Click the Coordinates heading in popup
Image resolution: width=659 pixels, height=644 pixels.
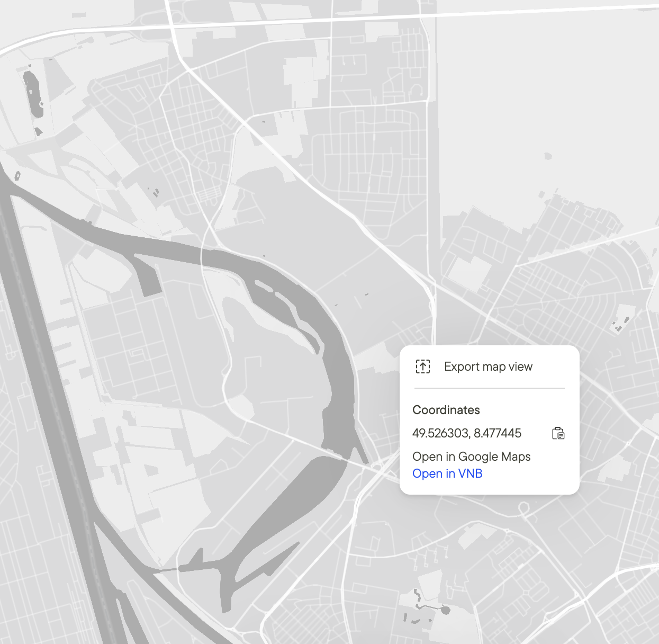(446, 410)
